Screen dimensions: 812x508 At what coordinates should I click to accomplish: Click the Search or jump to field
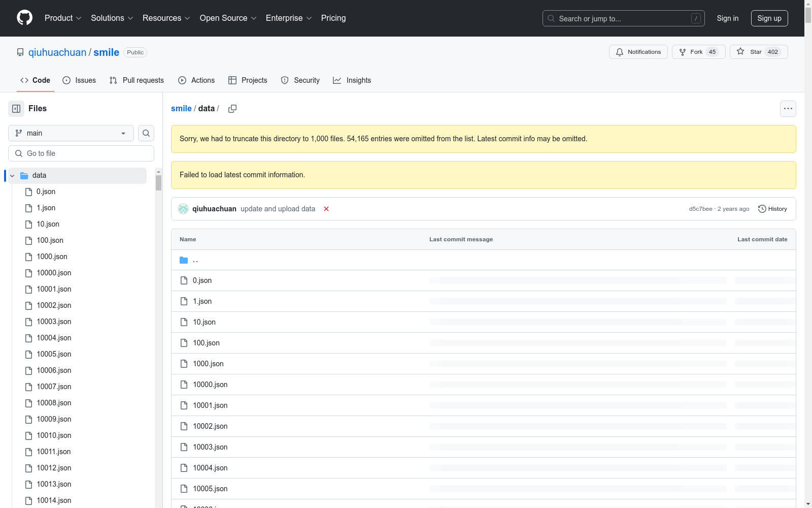point(624,18)
